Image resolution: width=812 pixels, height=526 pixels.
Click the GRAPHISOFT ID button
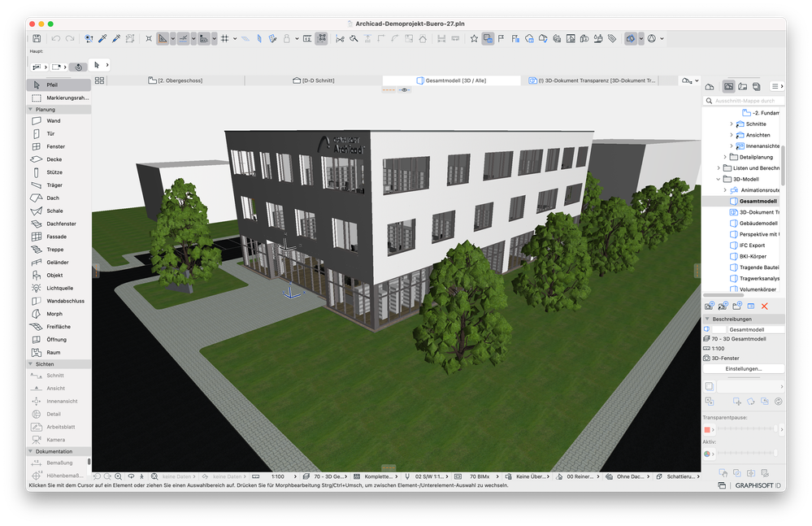758,485
